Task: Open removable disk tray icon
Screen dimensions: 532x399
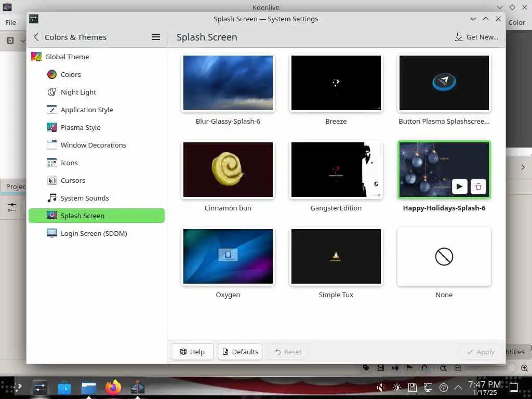Action: [x=412, y=387]
